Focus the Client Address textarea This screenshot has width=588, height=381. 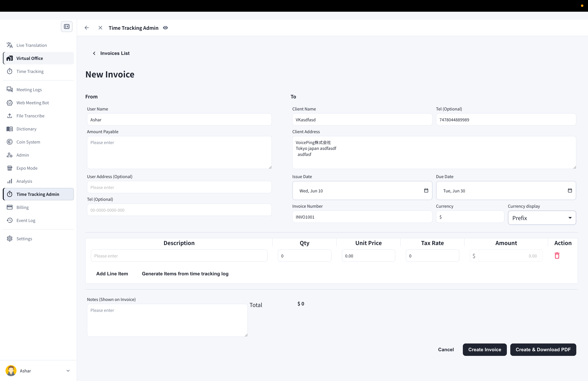pyautogui.click(x=434, y=152)
